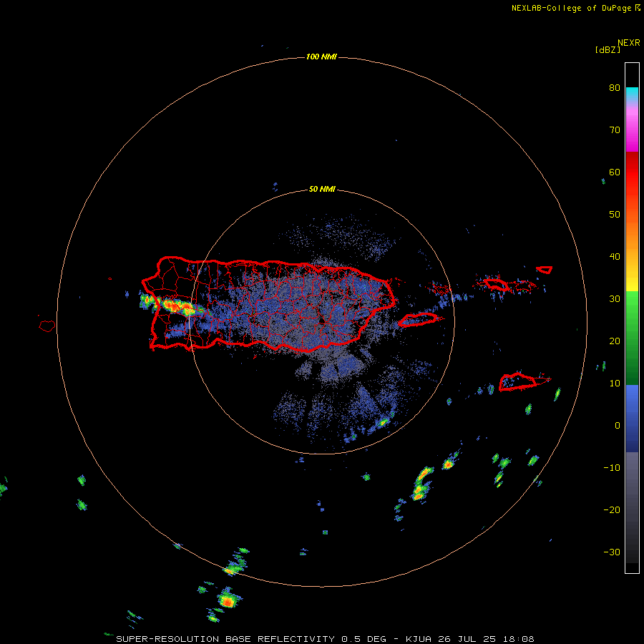Click the small island outline right of St. Thomas
The image size is (644, 644).
545,270
